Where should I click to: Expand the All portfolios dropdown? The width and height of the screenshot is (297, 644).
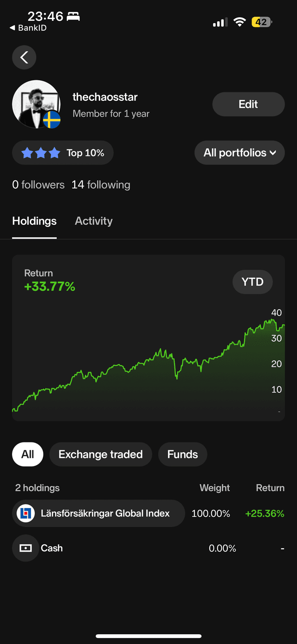click(239, 152)
